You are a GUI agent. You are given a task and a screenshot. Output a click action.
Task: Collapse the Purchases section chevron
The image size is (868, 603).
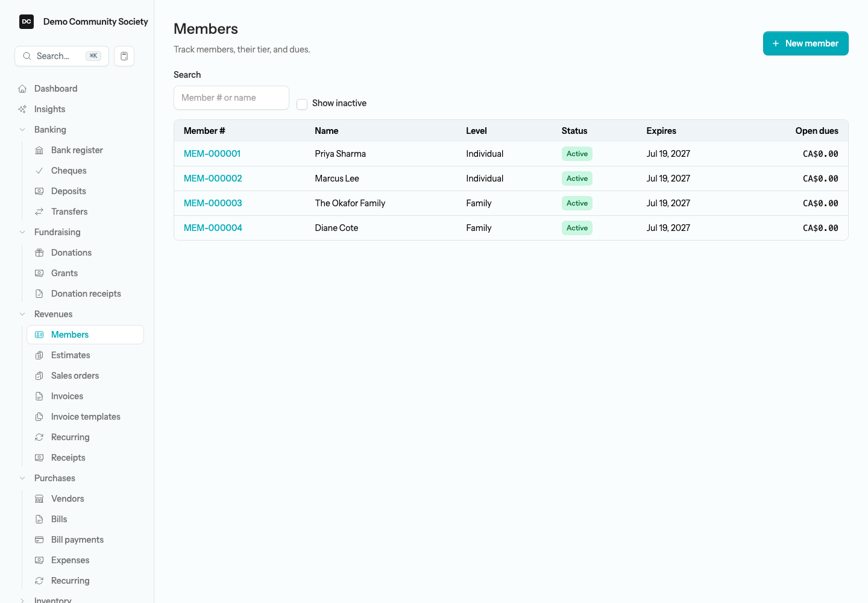[22, 478]
